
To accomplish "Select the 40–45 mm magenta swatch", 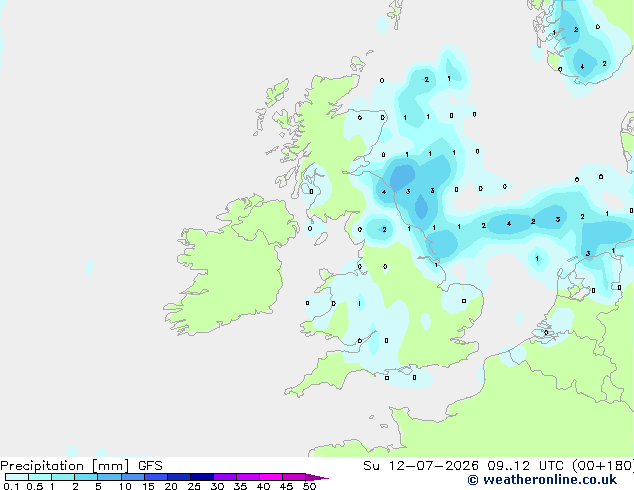I will 271,477.
